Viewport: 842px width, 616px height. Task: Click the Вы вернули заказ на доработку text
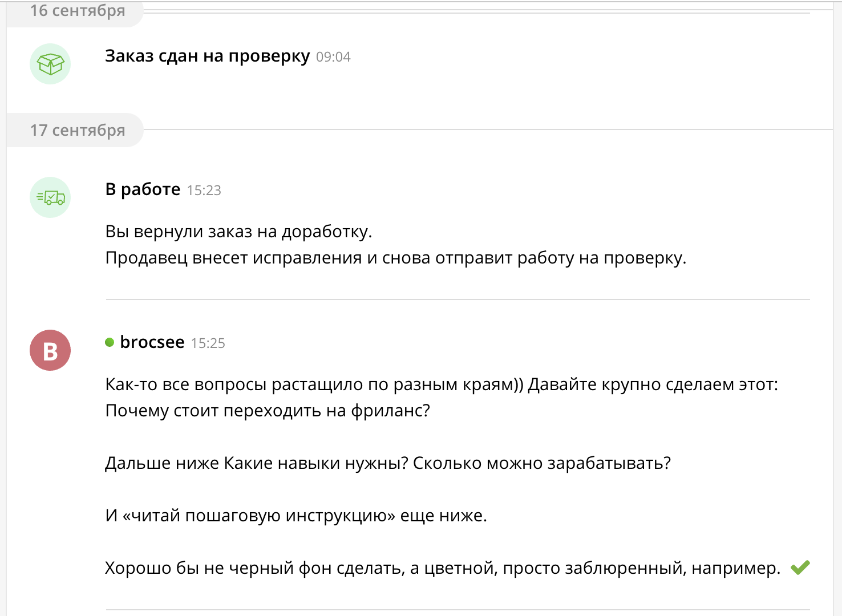pos(239,232)
